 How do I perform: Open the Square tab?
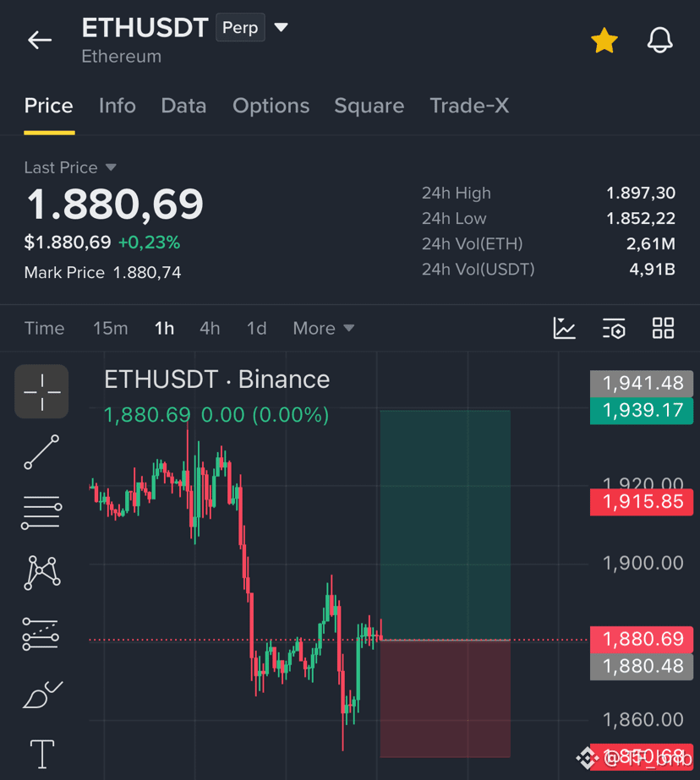pos(369,106)
